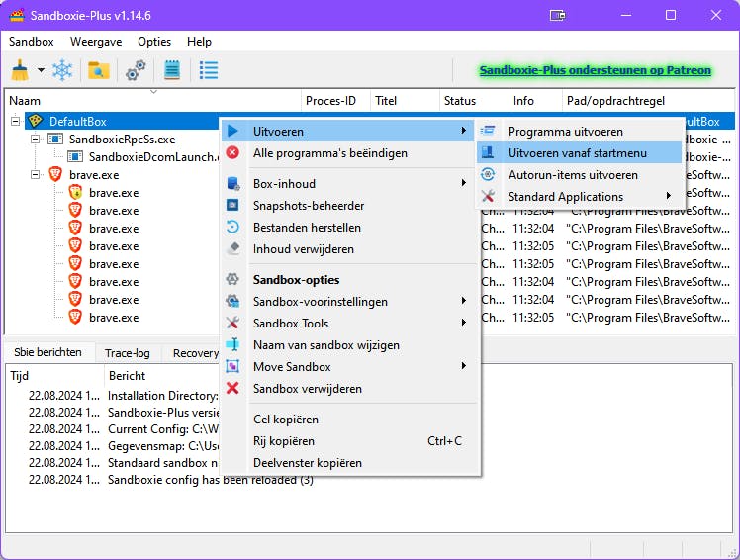Open the gears settings toolbar icon
Image resolution: width=740 pixels, height=560 pixels.
point(136,70)
